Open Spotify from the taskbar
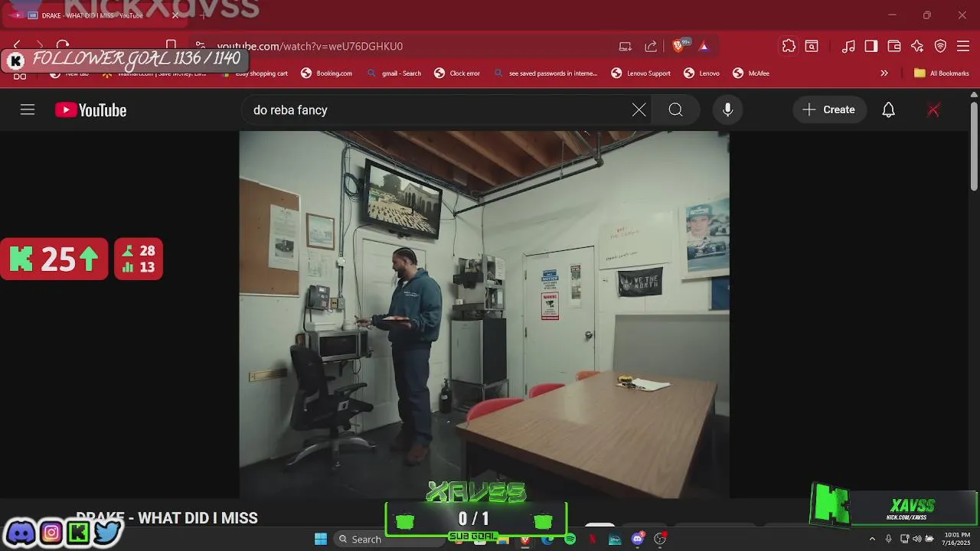The width and height of the screenshot is (980, 551). (x=570, y=540)
